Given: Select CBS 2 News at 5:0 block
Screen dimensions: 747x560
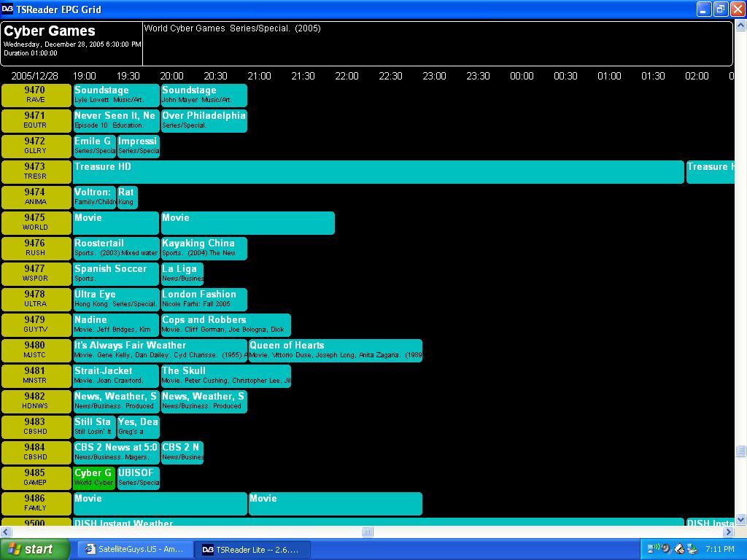Looking at the screenshot, I should point(116,452).
